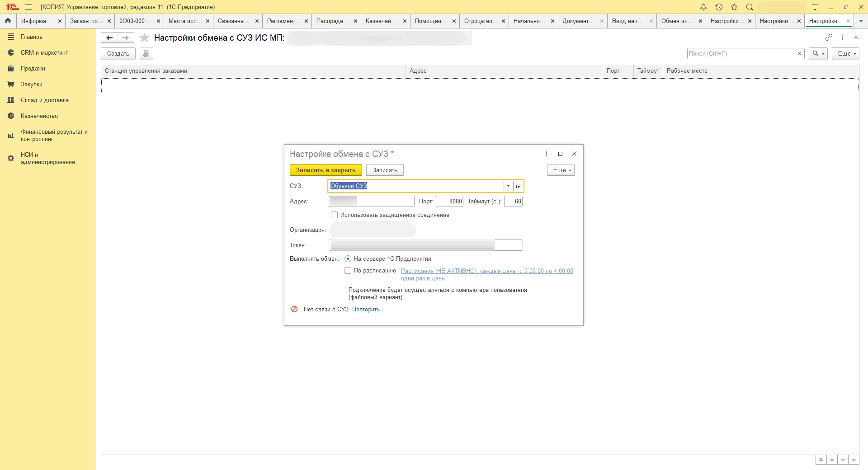Image resolution: width=868 pixels, height=470 pixels.
Task: Open the СУЗ dialog three-dot menu
Action: pos(546,154)
